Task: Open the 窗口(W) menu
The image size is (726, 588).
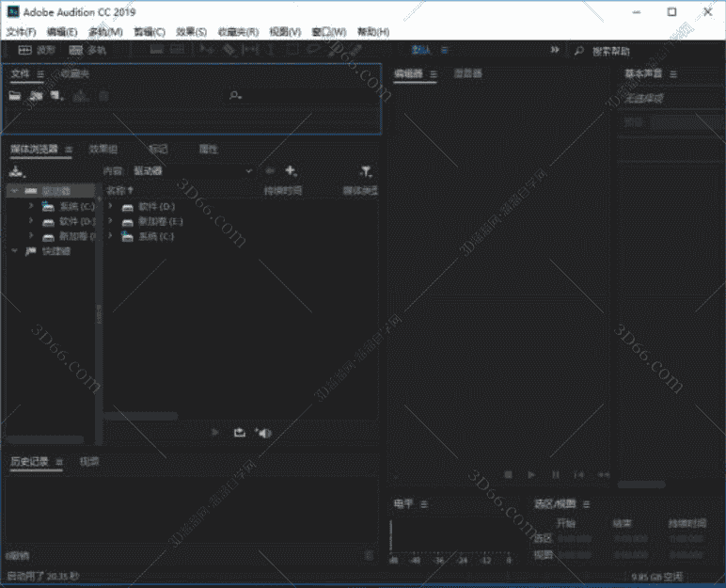Action: 329,31
